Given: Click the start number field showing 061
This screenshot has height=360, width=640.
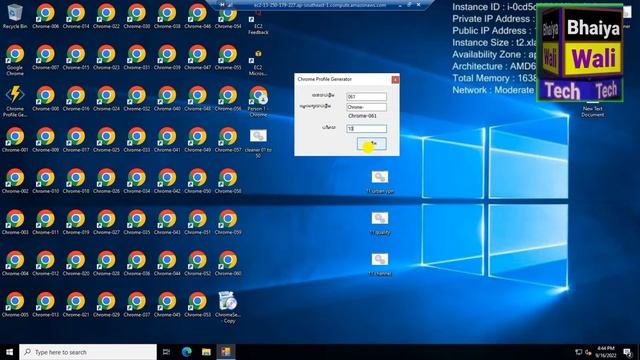Looking at the screenshot, I should 366,97.
